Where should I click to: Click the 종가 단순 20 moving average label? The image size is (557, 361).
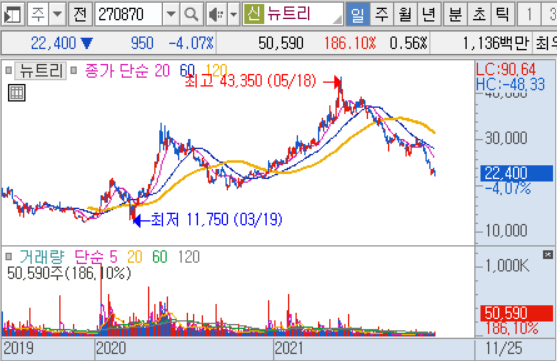coord(127,71)
